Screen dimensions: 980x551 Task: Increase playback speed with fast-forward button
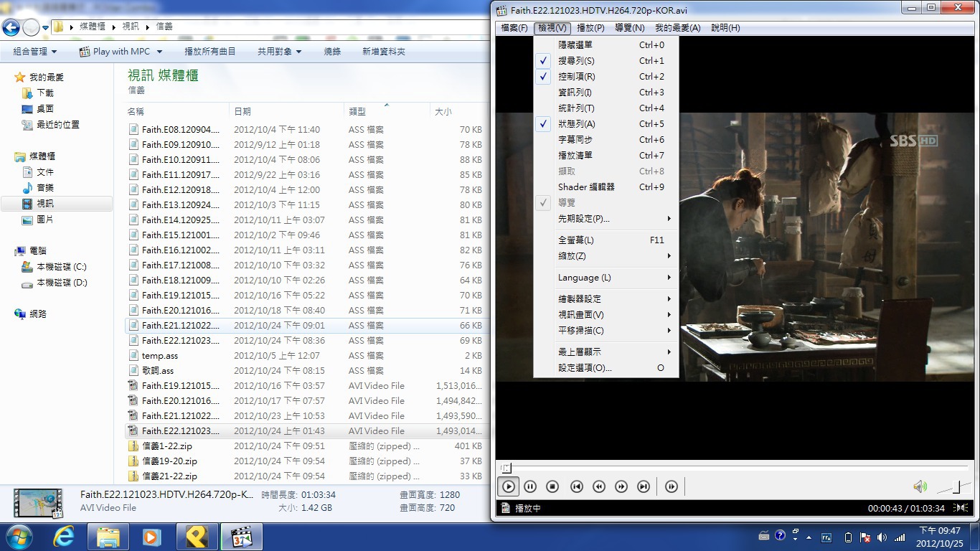(x=621, y=486)
